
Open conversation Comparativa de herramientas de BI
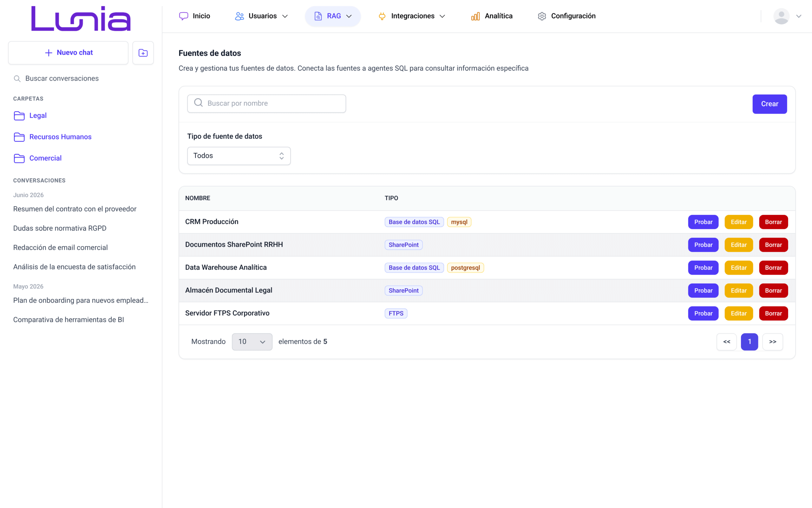tap(69, 320)
